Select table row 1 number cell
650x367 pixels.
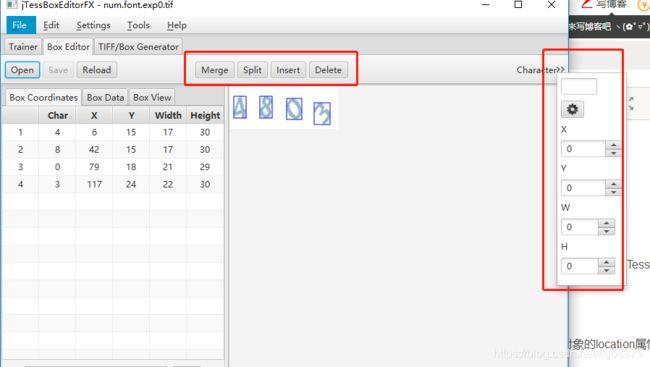point(20,132)
